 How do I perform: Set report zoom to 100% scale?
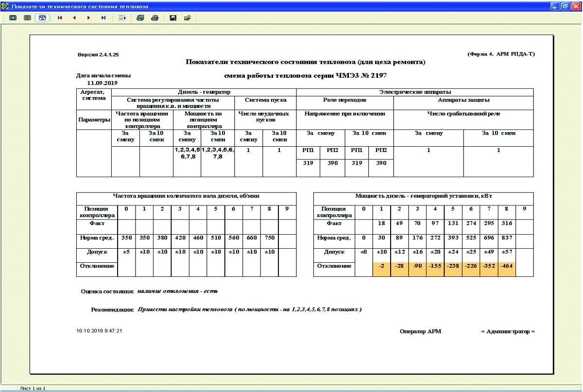[28, 17]
